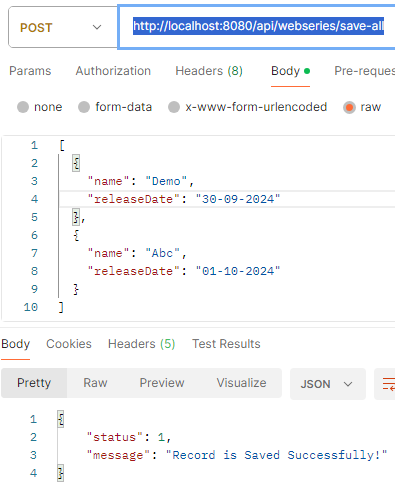This screenshot has width=395, height=485.
Task: Click the opening brace on response line 1
Action: pyautogui.click(x=61, y=419)
